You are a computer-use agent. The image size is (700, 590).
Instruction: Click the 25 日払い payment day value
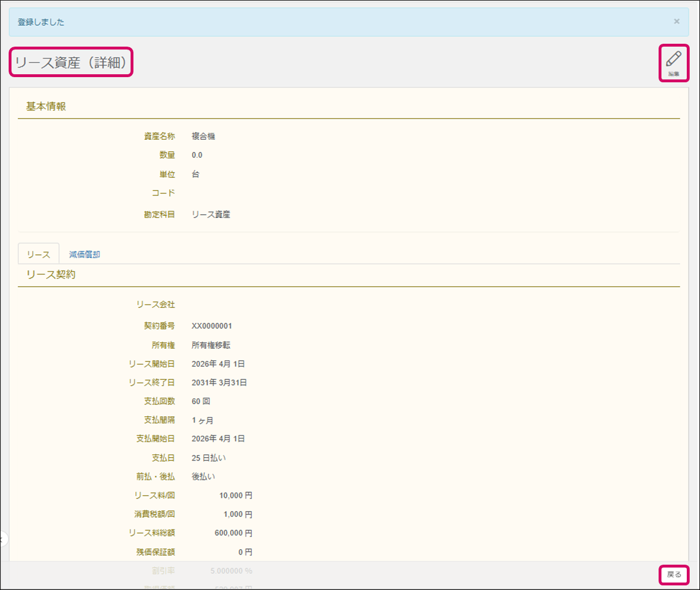(x=208, y=458)
